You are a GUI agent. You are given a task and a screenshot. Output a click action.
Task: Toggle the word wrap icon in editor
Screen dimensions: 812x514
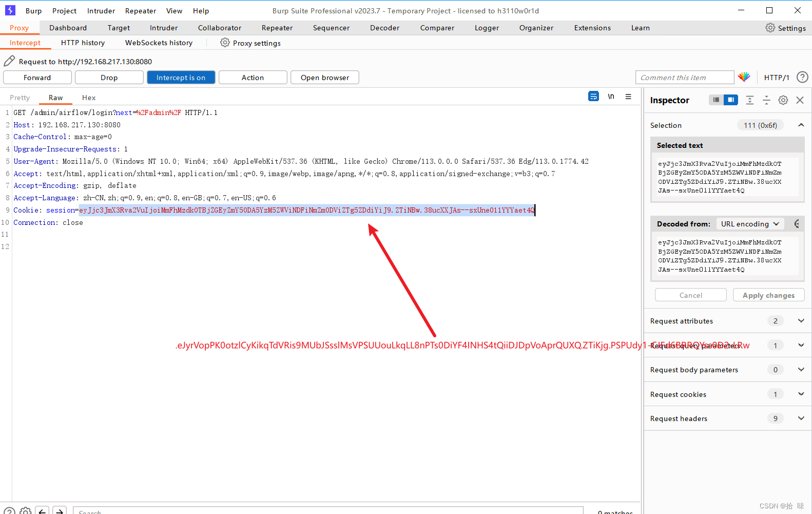click(593, 96)
